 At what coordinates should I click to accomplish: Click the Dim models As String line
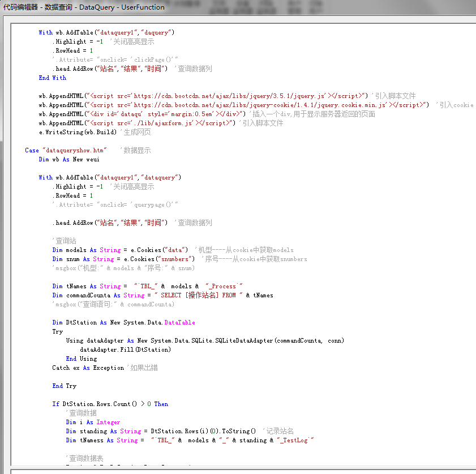pos(120,250)
